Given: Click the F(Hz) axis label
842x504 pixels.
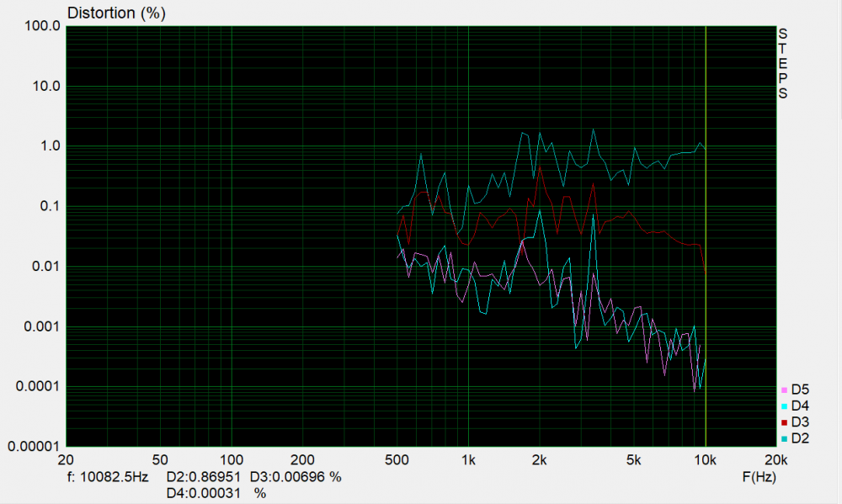Looking at the screenshot, I should (759, 477).
